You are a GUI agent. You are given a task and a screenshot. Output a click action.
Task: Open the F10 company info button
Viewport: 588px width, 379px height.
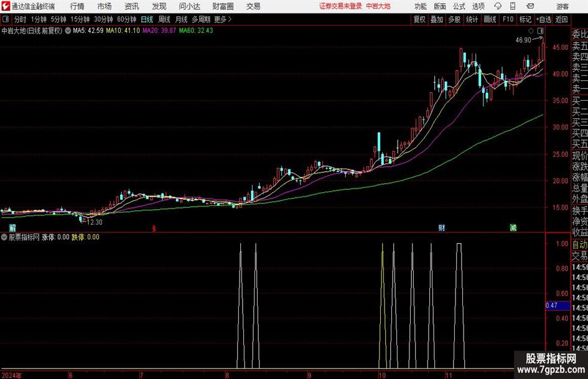click(x=508, y=19)
